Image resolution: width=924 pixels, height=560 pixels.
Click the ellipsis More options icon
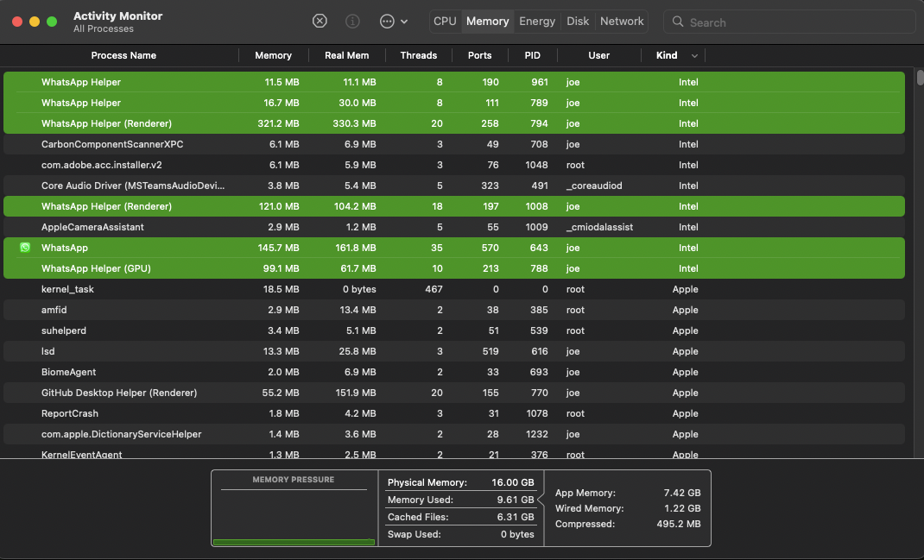pyautogui.click(x=387, y=22)
